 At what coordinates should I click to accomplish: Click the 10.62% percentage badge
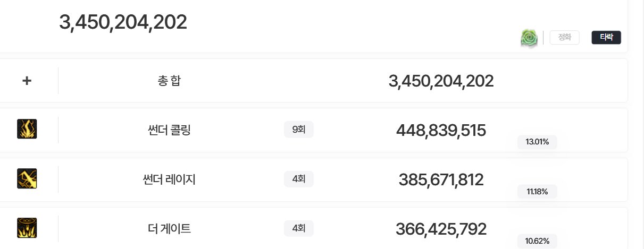point(537,241)
